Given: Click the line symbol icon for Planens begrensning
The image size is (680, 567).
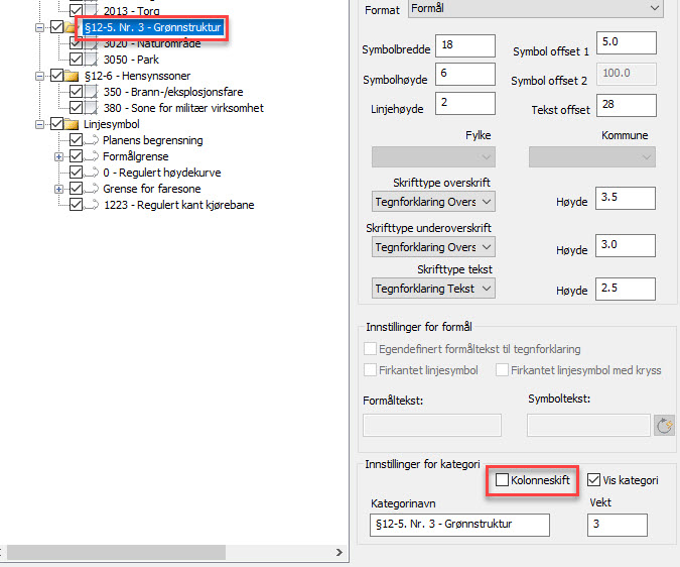Looking at the screenshot, I should [92, 141].
